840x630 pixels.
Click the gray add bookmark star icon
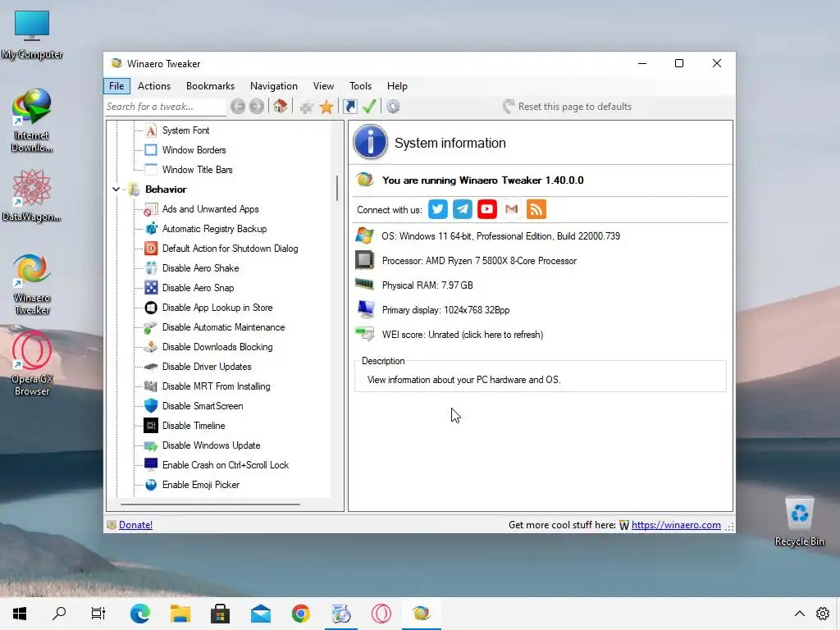point(307,107)
